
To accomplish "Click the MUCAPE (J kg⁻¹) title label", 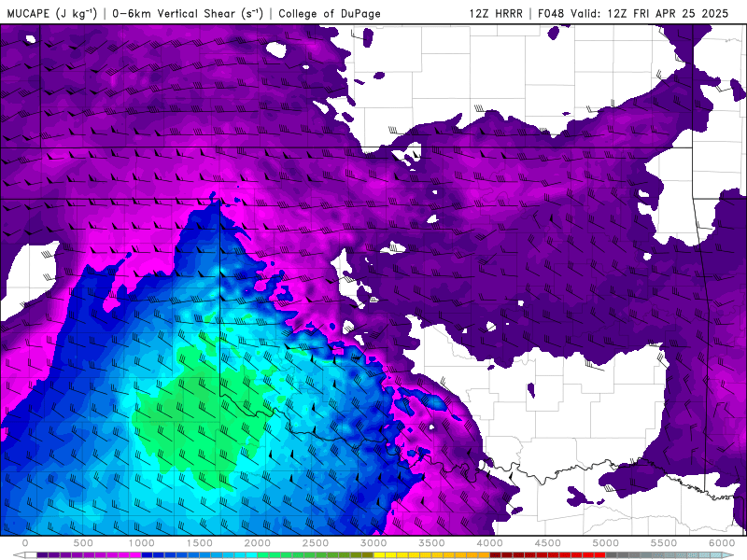I will (x=52, y=13).
